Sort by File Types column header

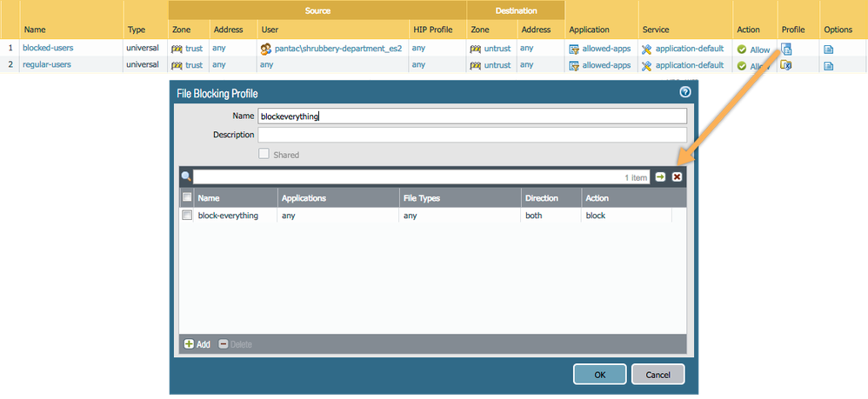pyautogui.click(x=422, y=198)
